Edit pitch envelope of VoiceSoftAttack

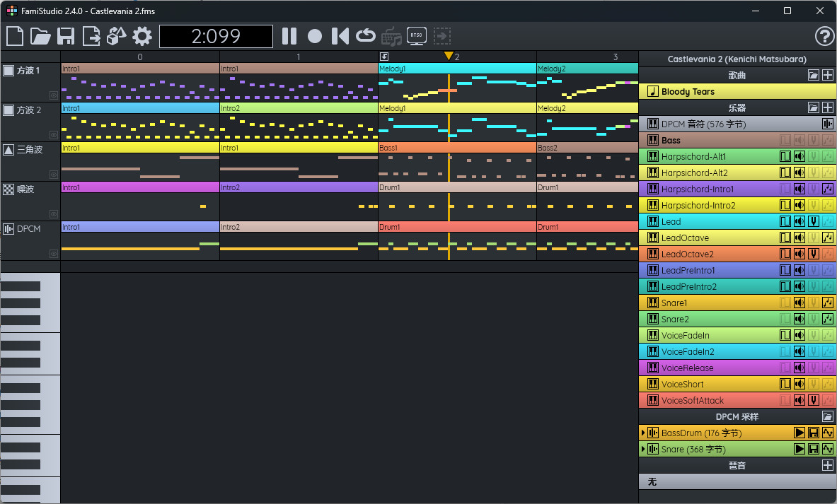814,401
